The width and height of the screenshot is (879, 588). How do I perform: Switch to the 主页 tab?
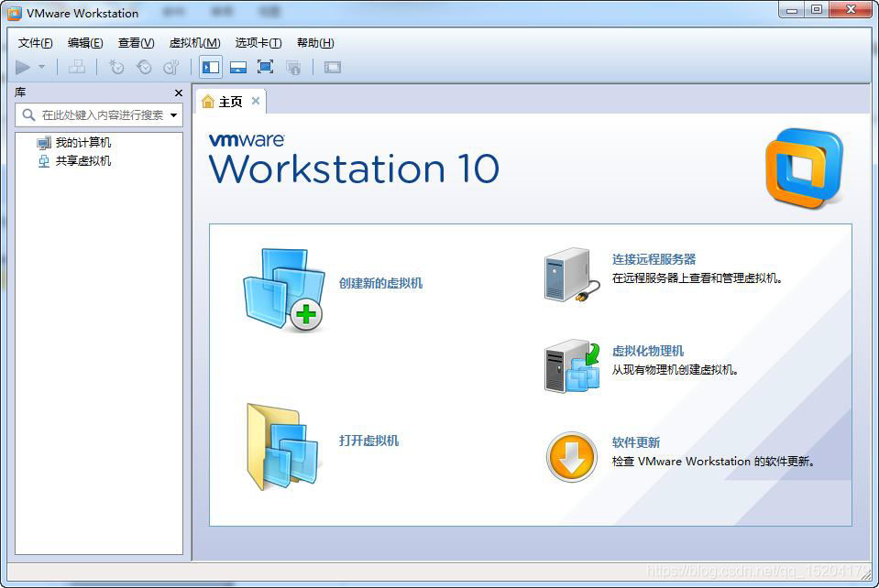pos(227,102)
